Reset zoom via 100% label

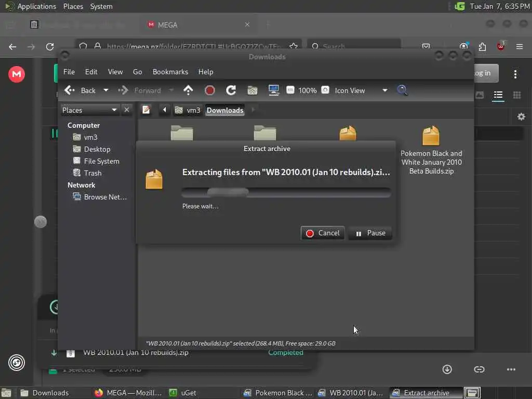[x=308, y=90]
